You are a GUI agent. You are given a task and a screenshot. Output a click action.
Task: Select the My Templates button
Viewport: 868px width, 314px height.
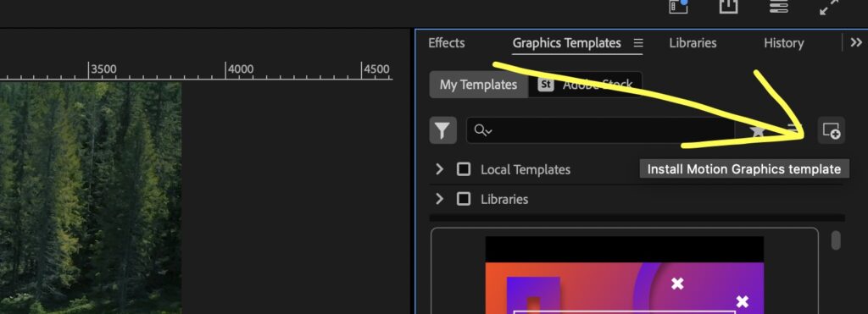(478, 85)
